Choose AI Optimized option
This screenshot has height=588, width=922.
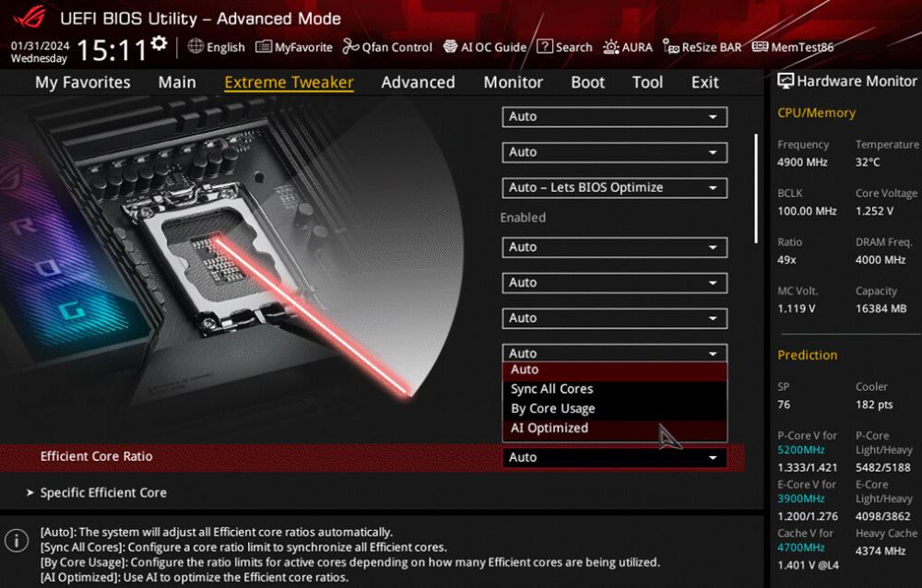coord(614,428)
